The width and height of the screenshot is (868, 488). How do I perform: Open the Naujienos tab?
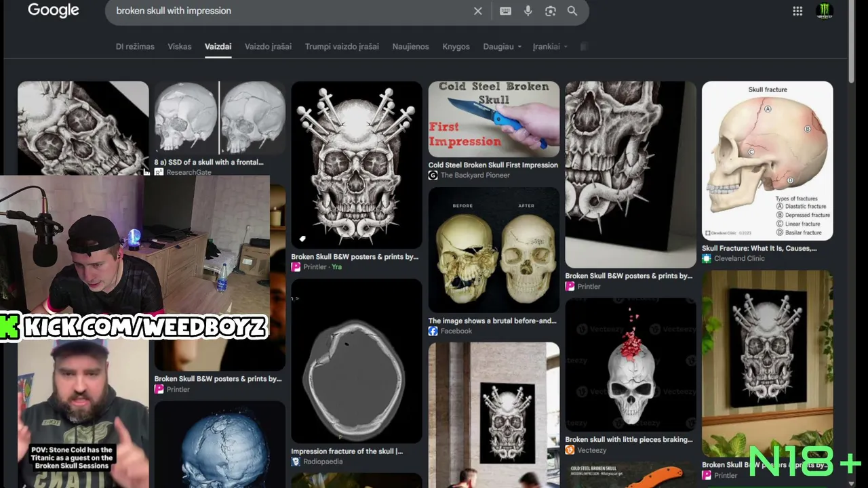pos(410,47)
